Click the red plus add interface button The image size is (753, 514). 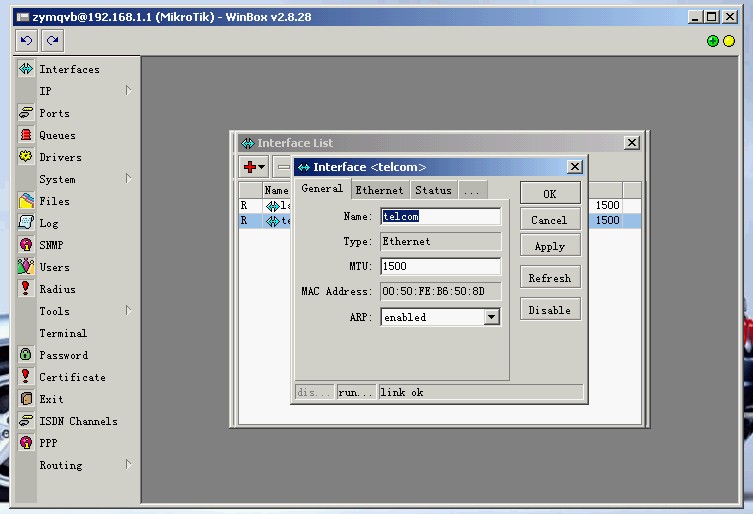[254, 167]
